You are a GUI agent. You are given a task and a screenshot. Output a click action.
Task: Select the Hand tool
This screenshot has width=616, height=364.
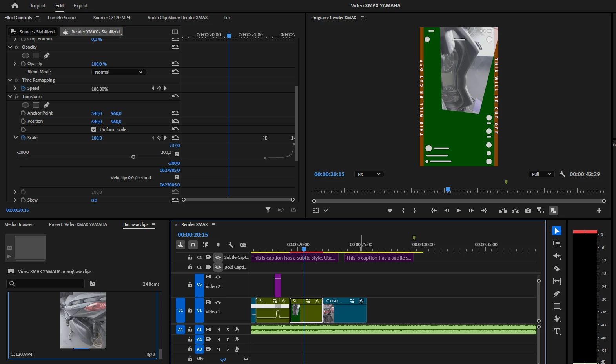[x=556, y=318]
